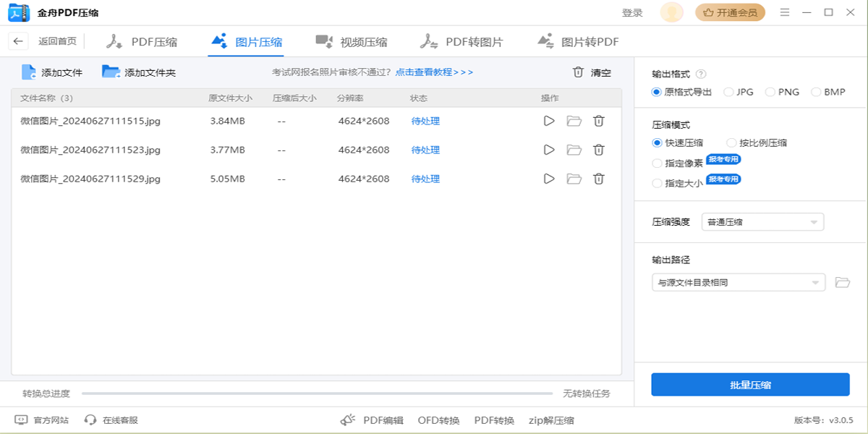
Task: Select 原格式导出 output format
Action: coord(682,92)
